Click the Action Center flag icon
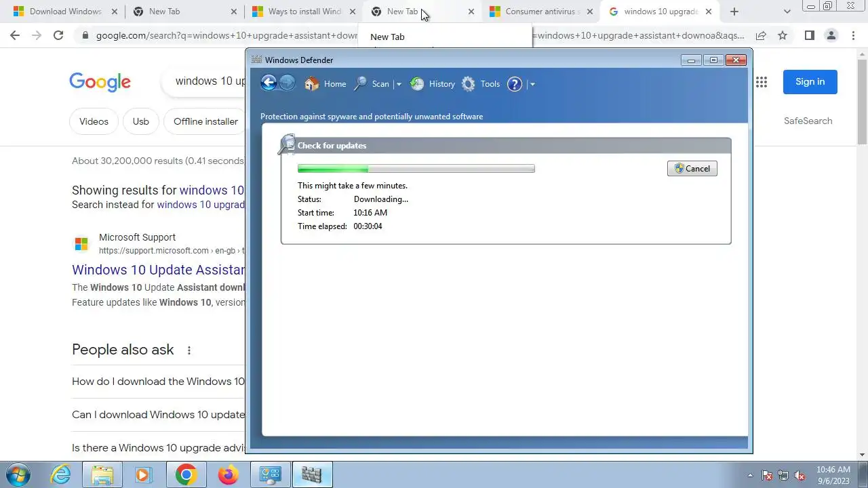The image size is (868, 488). [767, 475]
